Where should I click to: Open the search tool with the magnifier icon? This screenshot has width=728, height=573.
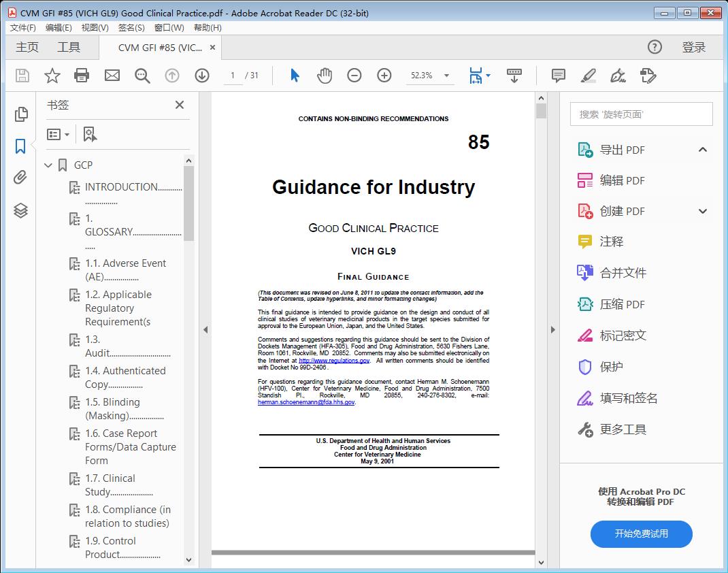pyautogui.click(x=142, y=76)
